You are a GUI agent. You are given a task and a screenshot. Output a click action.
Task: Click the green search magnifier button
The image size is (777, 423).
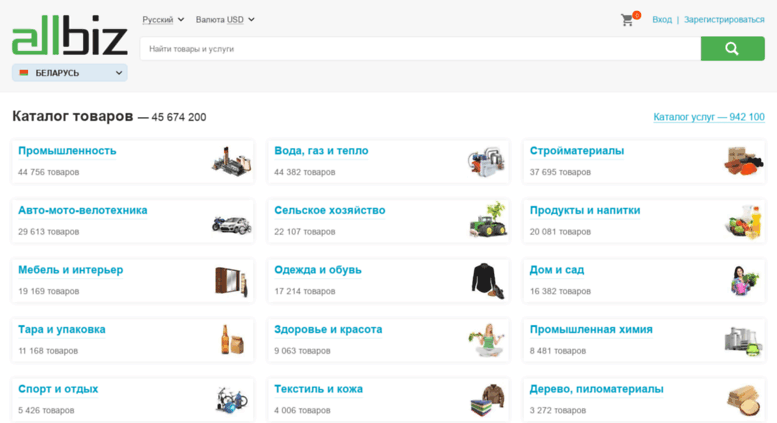click(x=732, y=49)
